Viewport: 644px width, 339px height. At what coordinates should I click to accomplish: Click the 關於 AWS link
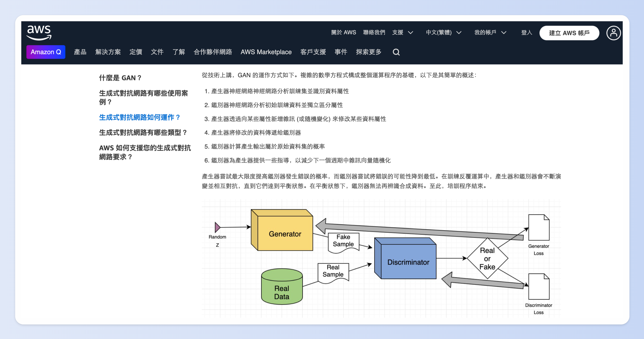point(344,32)
